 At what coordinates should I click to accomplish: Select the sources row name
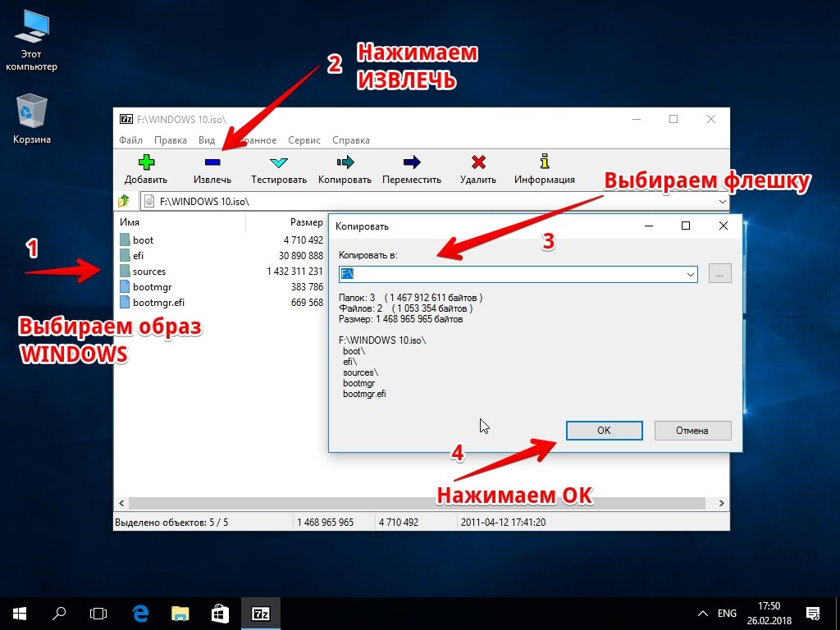coord(149,271)
